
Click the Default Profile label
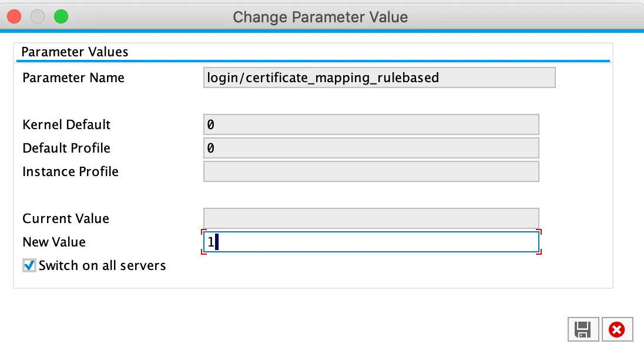[66, 148]
